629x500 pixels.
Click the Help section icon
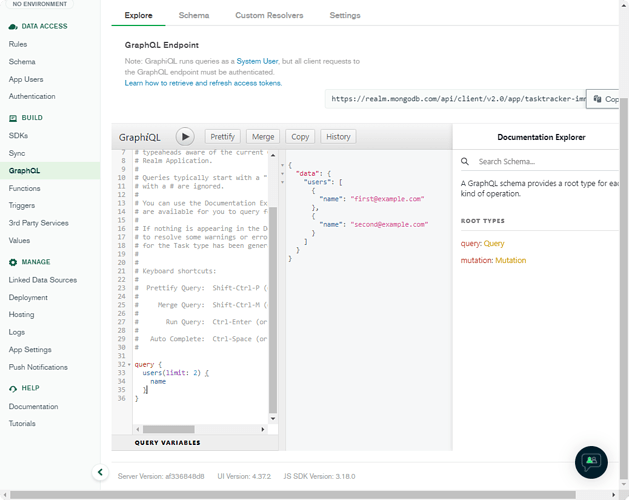tap(13, 388)
